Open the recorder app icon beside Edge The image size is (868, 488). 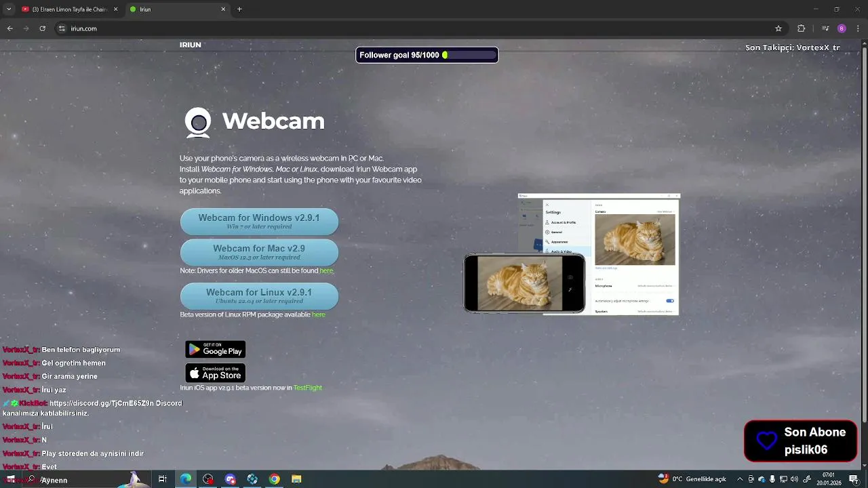(208, 479)
